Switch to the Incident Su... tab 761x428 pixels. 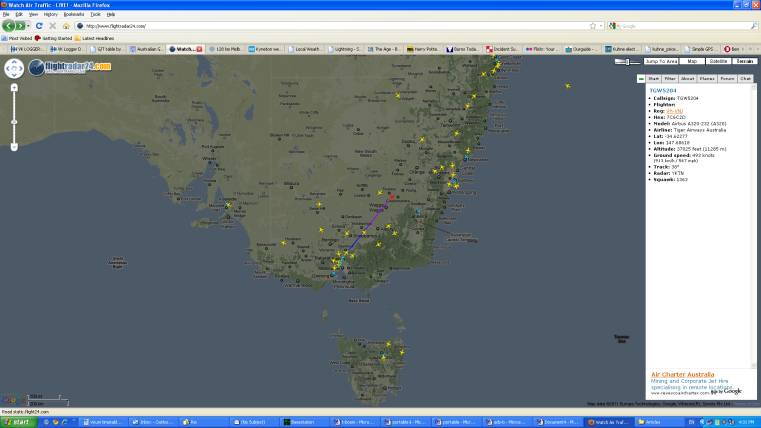point(502,49)
